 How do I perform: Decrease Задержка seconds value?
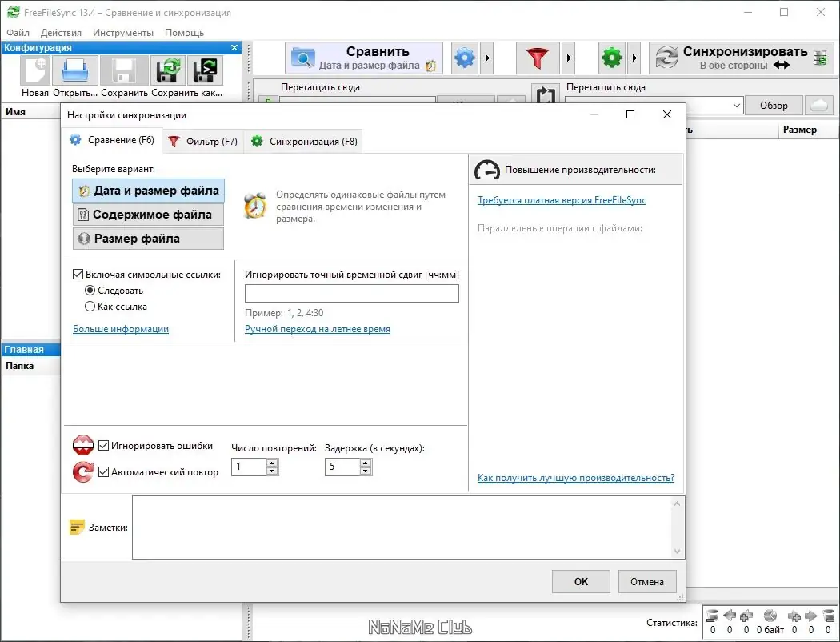[x=366, y=471]
